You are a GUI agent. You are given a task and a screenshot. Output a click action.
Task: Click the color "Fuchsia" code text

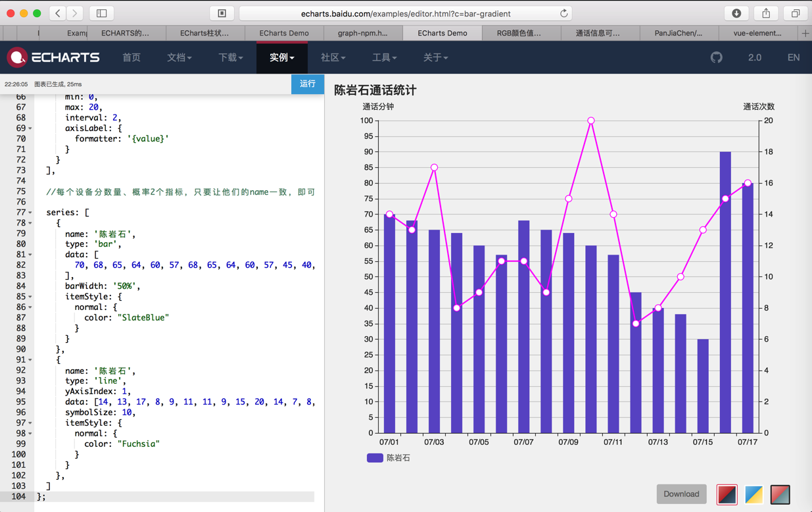tap(138, 444)
